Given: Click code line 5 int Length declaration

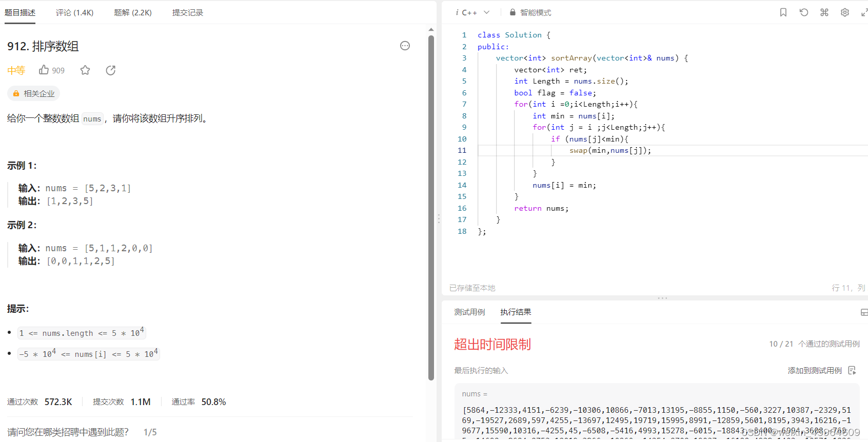Looking at the screenshot, I should tap(571, 81).
